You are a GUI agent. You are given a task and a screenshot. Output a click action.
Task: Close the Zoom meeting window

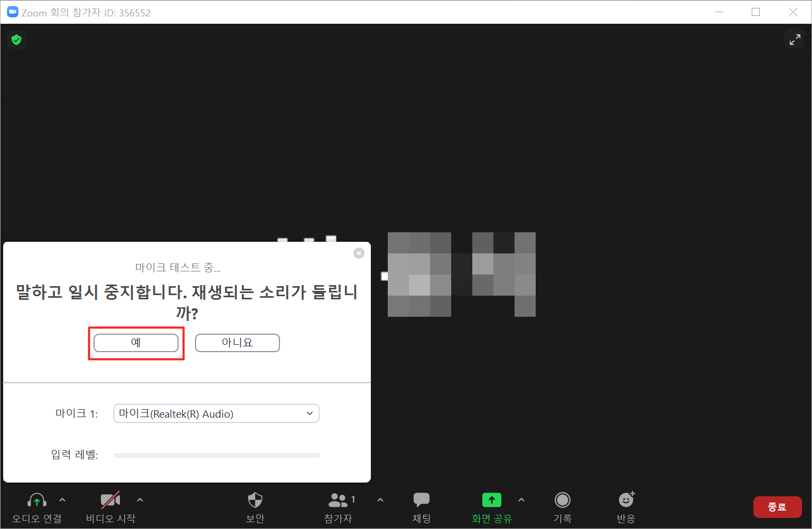[x=793, y=12]
